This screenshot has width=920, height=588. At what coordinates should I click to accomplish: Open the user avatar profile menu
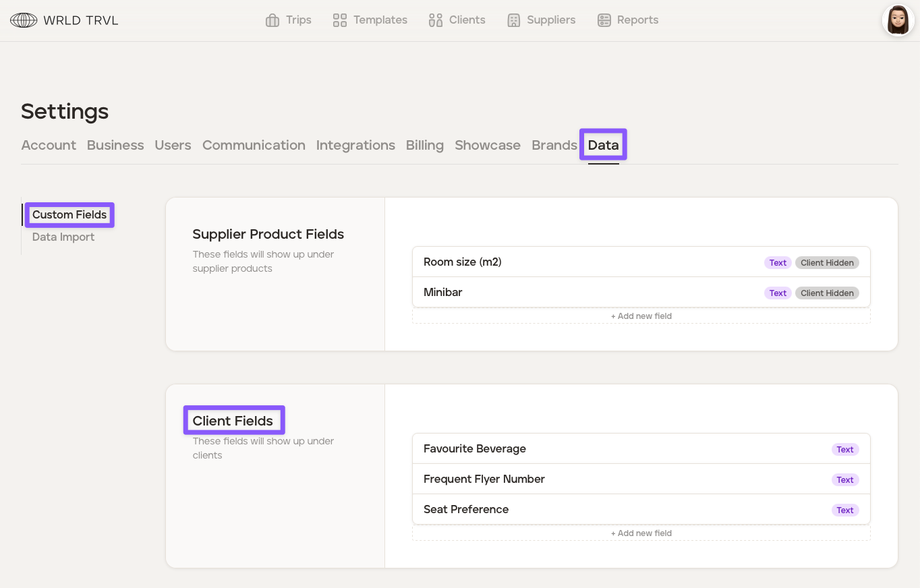pos(898,20)
